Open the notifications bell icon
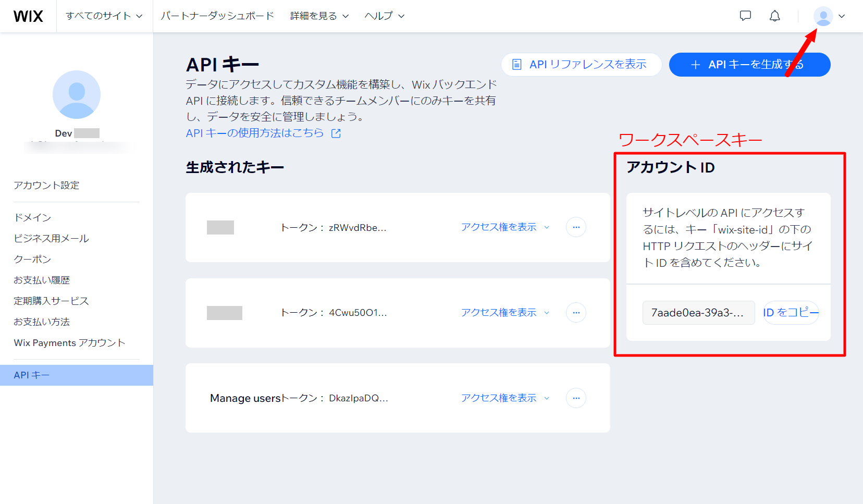Image resolution: width=863 pixels, height=504 pixels. coord(775,16)
